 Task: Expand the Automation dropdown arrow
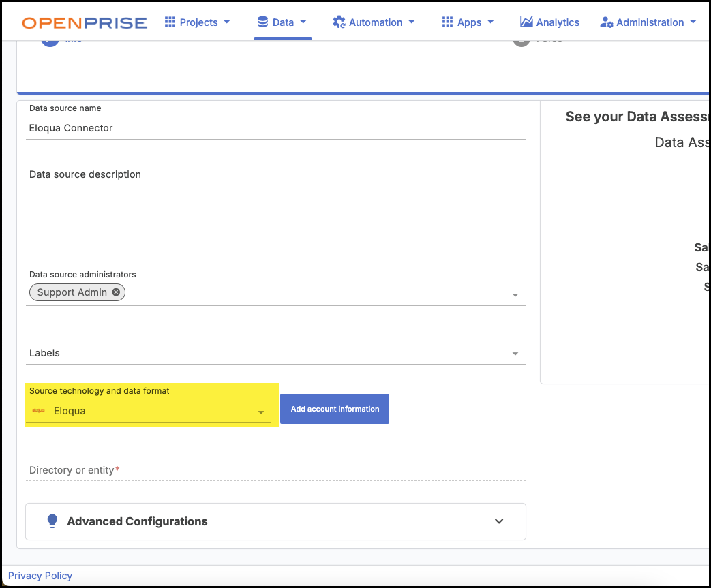pos(412,22)
